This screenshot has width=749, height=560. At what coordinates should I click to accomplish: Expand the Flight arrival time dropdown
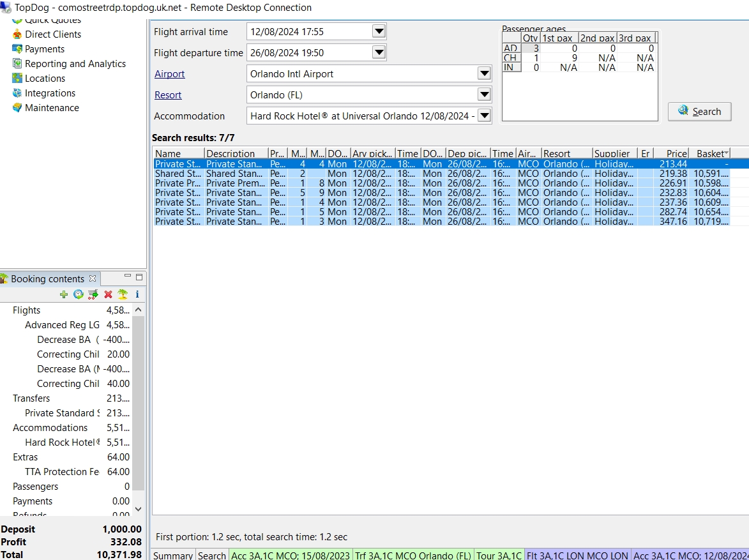[x=379, y=31]
